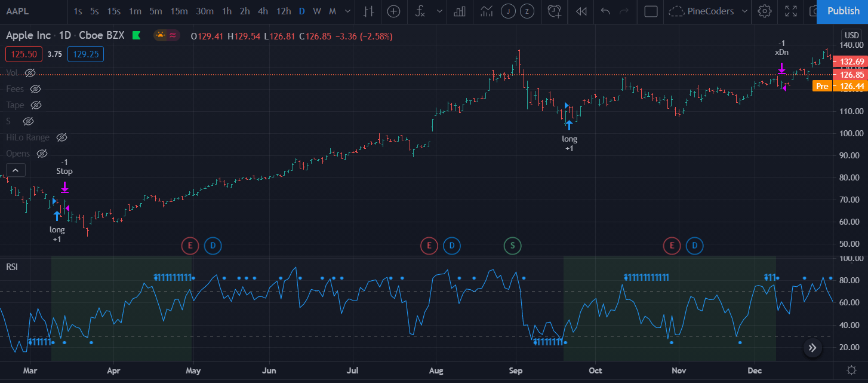Open the AAPL symbol search
This screenshot has height=383, width=868.
click(16, 11)
